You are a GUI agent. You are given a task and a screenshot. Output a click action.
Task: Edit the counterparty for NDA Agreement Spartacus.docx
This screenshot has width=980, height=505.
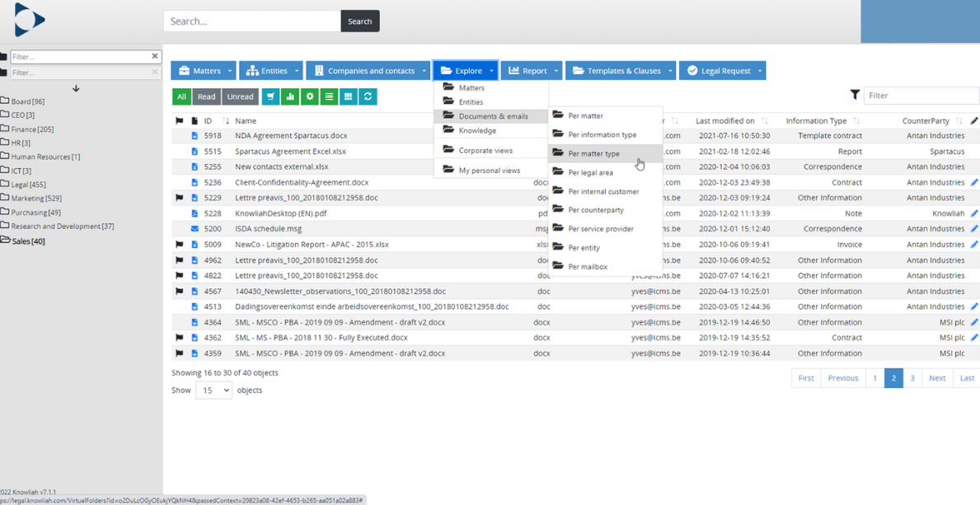(x=973, y=135)
